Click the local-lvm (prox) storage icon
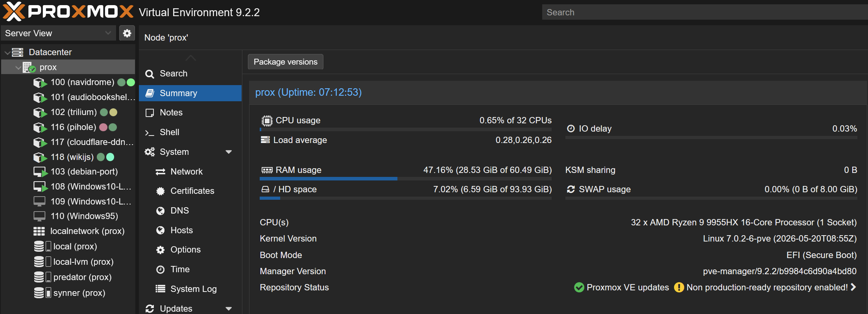This screenshot has width=868, height=314. coord(39,262)
